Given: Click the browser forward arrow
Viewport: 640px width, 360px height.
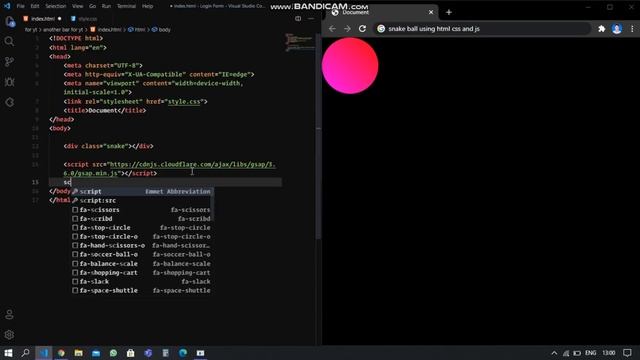Looking at the screenshot, I should (347, 29).
